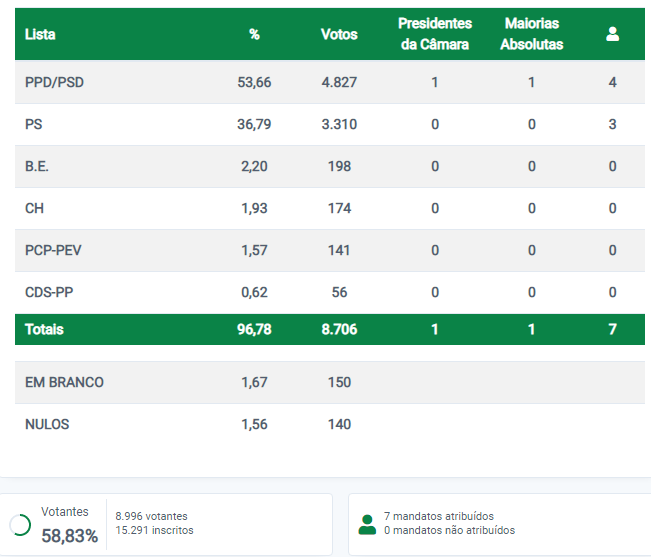Select the PPD/PSD list row
651x557 pixels.
click(330, 82)
